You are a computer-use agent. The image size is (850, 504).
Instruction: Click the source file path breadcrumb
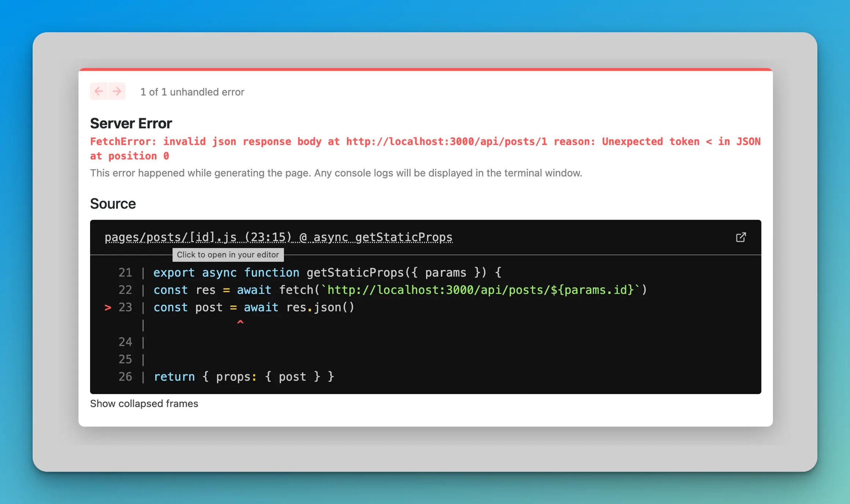point(278,237)
